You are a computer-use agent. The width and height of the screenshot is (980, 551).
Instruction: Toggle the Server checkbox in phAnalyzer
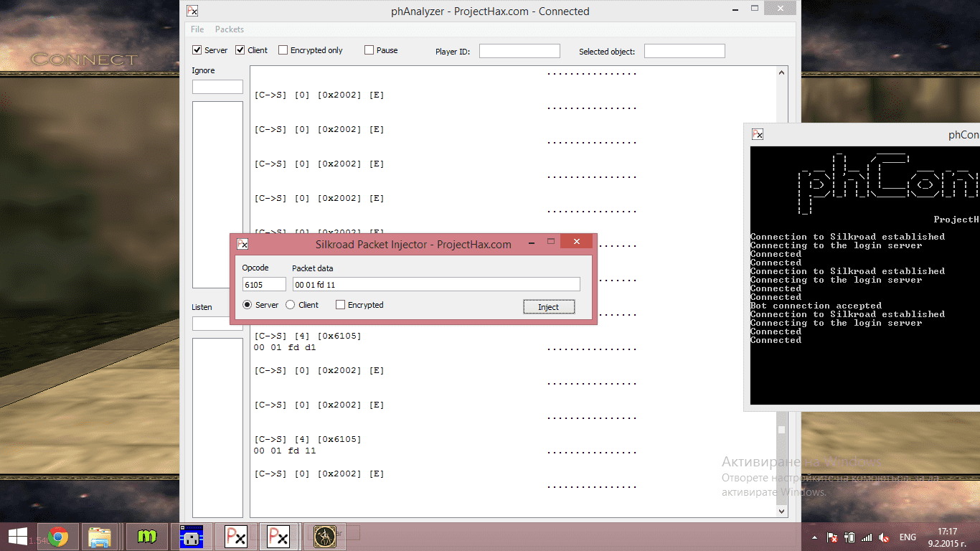[x=209, y=50]
